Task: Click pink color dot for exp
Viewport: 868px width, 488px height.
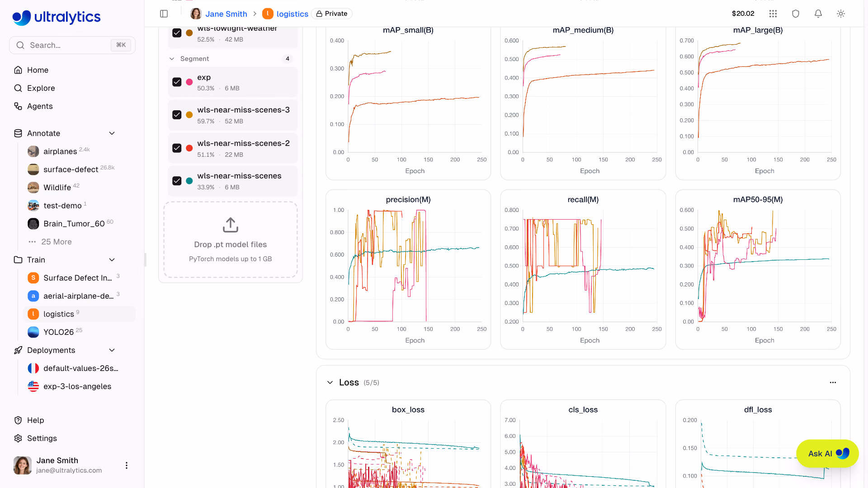Action: tap(189, 82)
